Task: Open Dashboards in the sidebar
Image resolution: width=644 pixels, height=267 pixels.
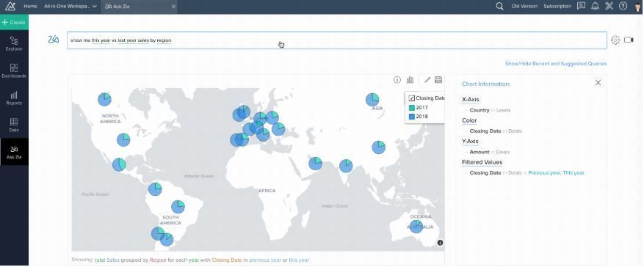Action: [14, 70]
